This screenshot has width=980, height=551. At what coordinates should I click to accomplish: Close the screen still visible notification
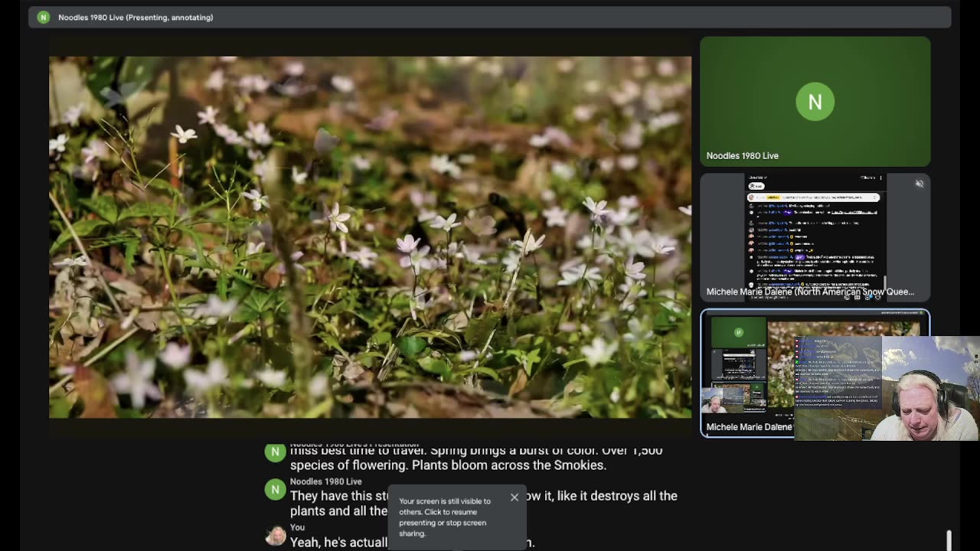(x=514, y=497)
